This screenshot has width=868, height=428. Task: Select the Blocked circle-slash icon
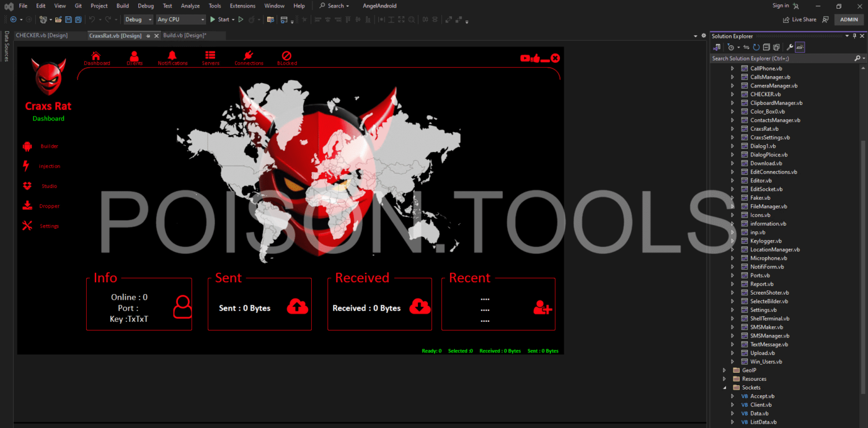point(286,55)
